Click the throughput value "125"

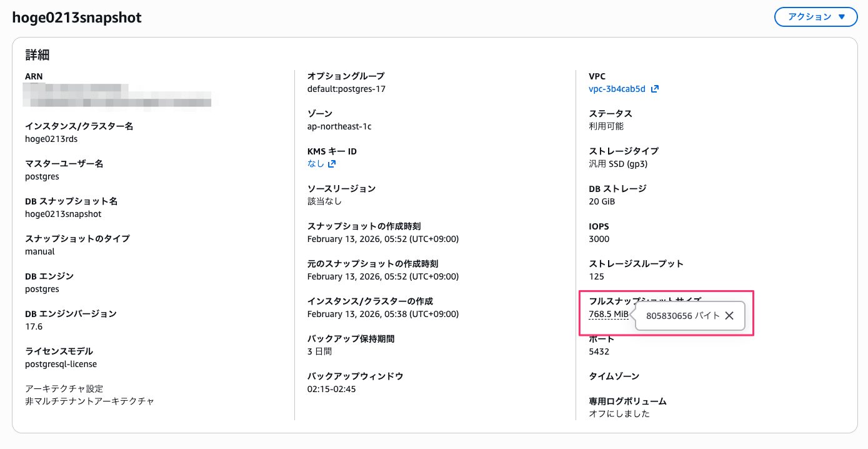(597, 276)
